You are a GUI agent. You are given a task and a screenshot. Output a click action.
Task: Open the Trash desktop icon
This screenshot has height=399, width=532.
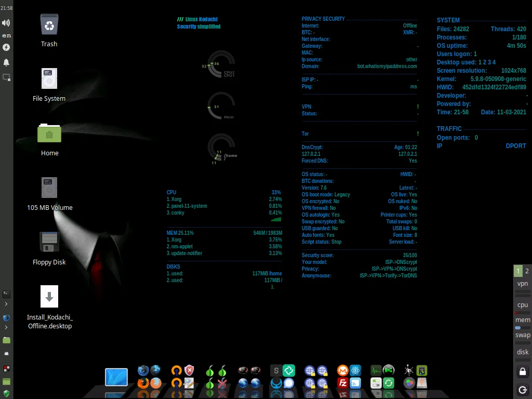click(x=49, y=25)
